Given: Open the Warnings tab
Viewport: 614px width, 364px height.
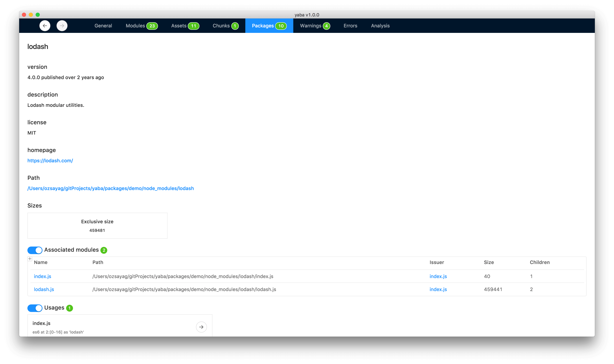Looking at the screenshot, I should click(x=315, y=26).
